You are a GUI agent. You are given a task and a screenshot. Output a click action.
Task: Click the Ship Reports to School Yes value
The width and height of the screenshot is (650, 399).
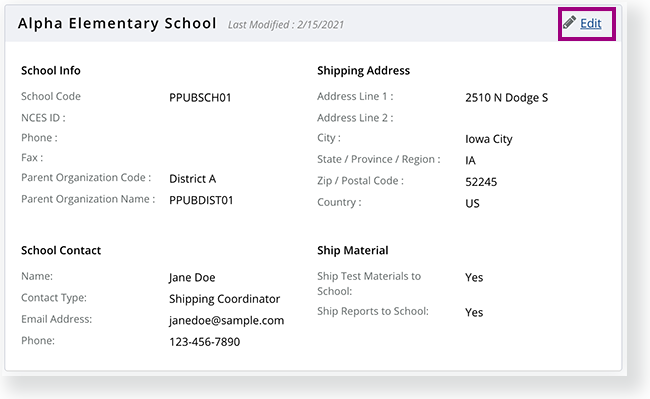pyautogui.click(x=474, y=312)
